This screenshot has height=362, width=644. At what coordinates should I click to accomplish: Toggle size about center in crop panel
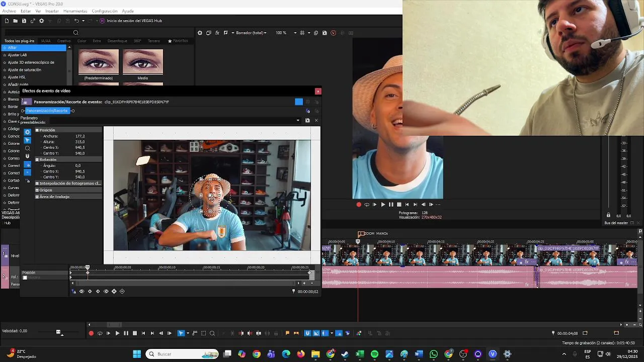point(28,172)
